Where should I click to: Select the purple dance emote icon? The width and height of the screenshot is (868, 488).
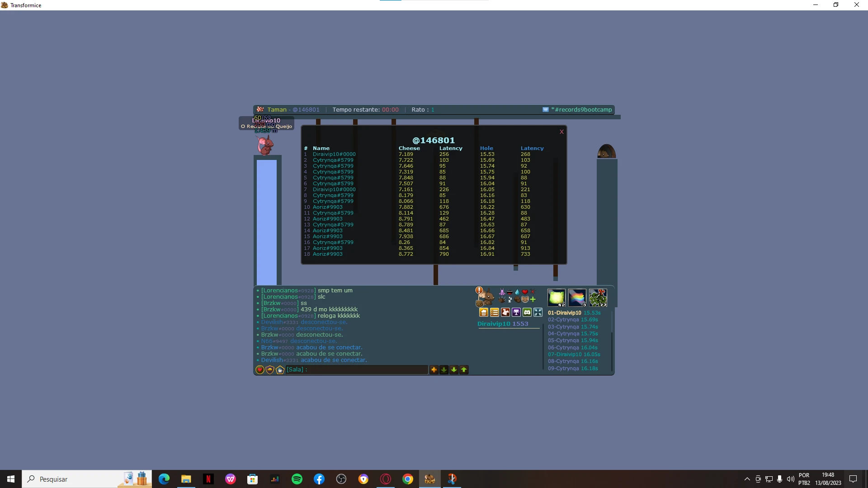point(502,292)
